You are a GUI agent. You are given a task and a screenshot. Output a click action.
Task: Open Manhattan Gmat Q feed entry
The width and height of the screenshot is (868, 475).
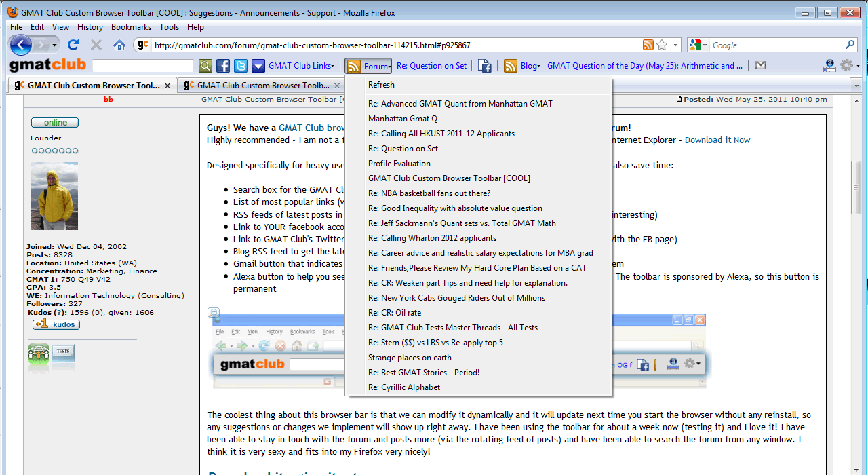(x=478, y=119)
